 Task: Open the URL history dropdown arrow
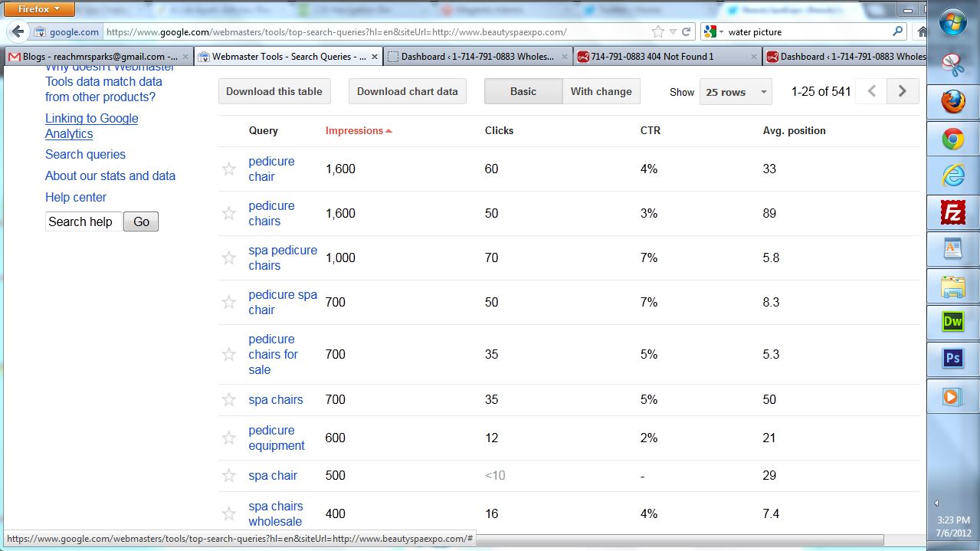point(674,32)
